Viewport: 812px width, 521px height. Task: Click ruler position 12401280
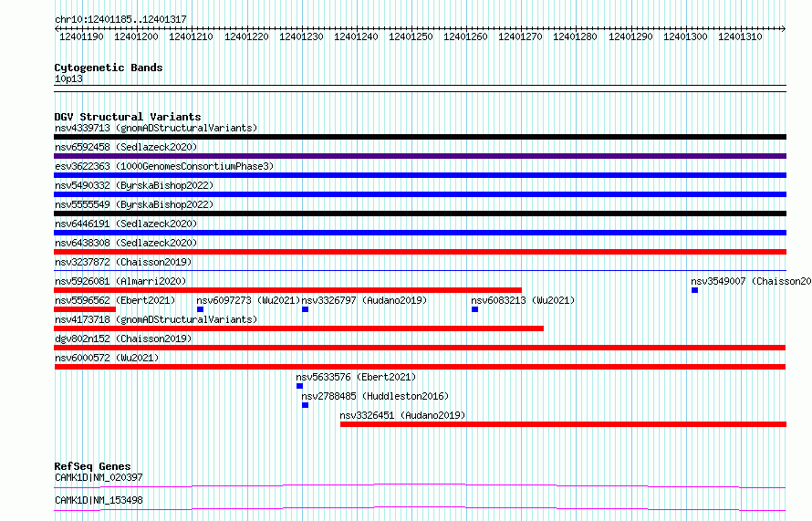coord(575,36)
